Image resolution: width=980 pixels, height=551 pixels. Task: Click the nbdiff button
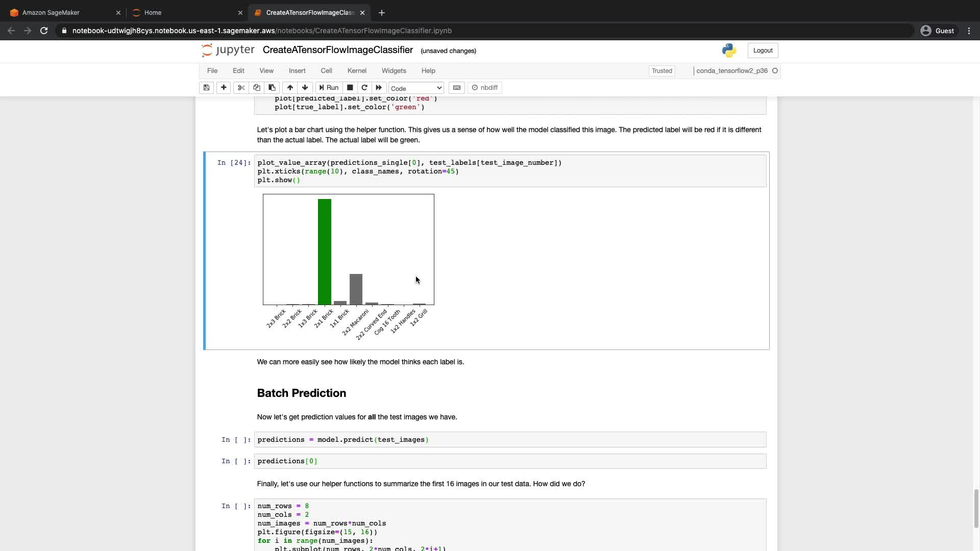485,88
